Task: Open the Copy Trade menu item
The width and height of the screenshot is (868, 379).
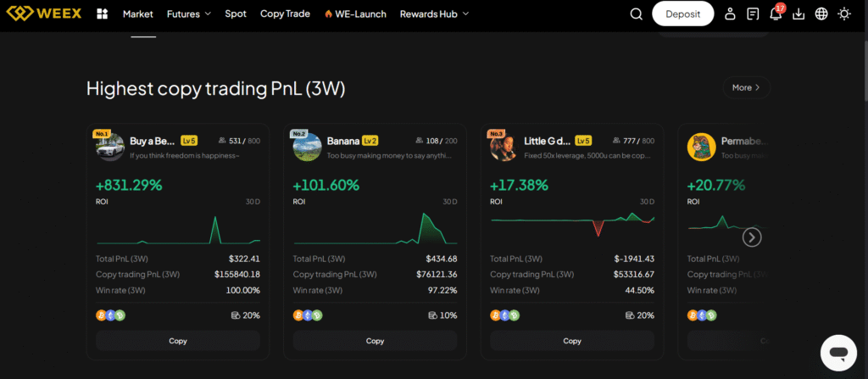Action: (285, 14)
